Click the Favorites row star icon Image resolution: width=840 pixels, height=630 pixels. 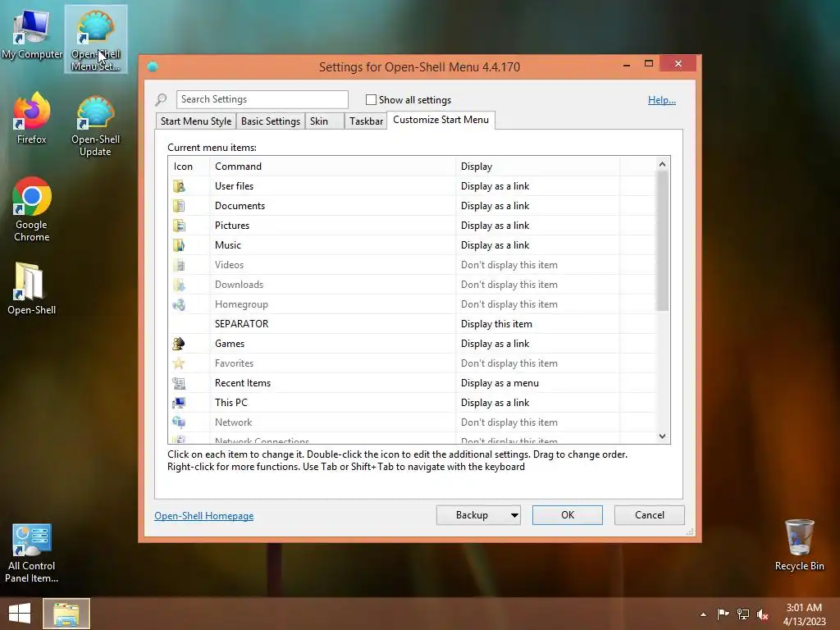click(x=179, y=363)
